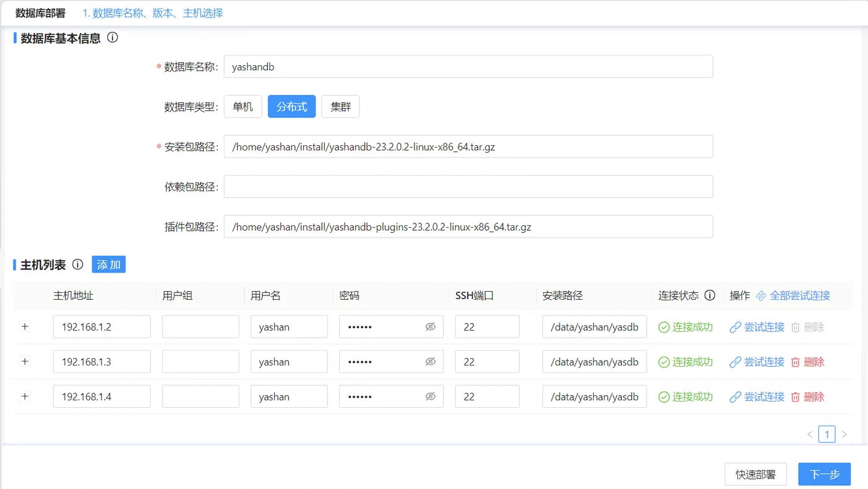The width and height of the screenshot is (868, 489).
Task: Select 单机 database type
Action: (x=243, y=107)
